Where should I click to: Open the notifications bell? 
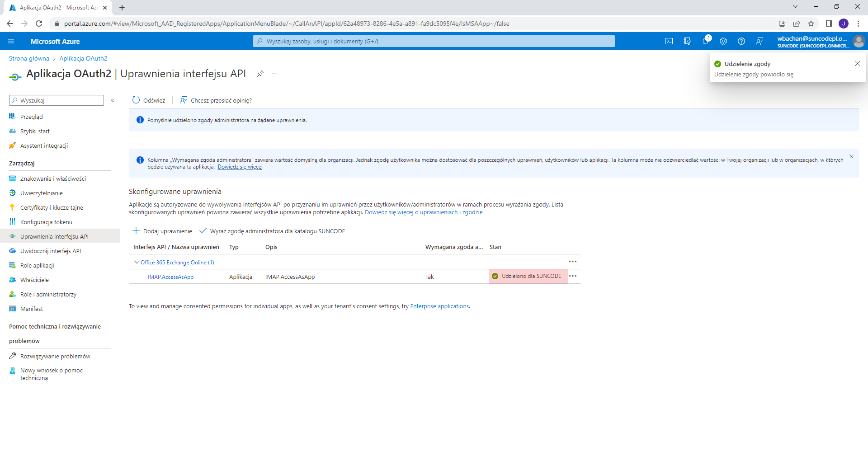coord(705,41)
